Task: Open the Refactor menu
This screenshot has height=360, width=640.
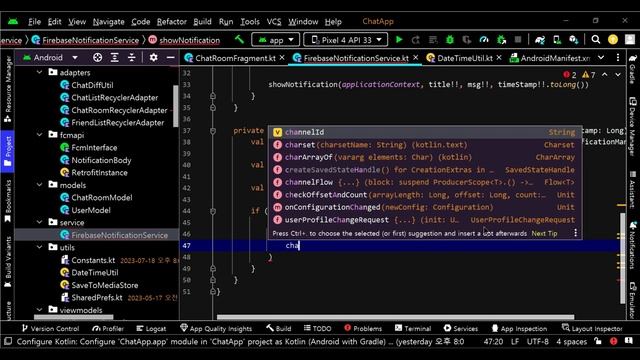Action: tap(171, 22)
